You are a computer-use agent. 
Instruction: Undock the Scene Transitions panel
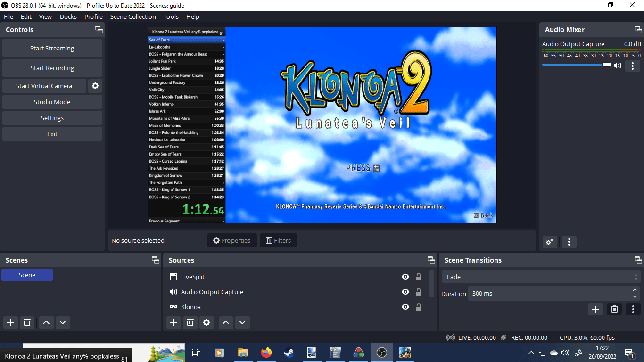click(x=638, y=260)
